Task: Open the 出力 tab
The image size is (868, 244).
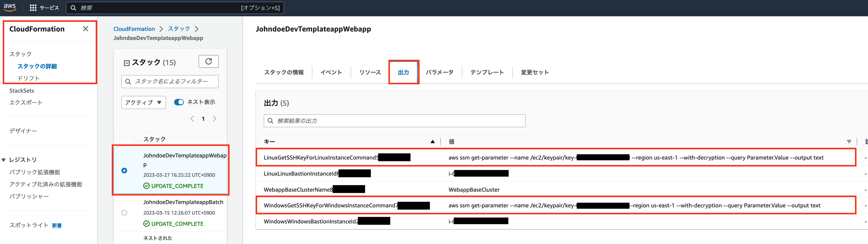Action: point(403,72)
